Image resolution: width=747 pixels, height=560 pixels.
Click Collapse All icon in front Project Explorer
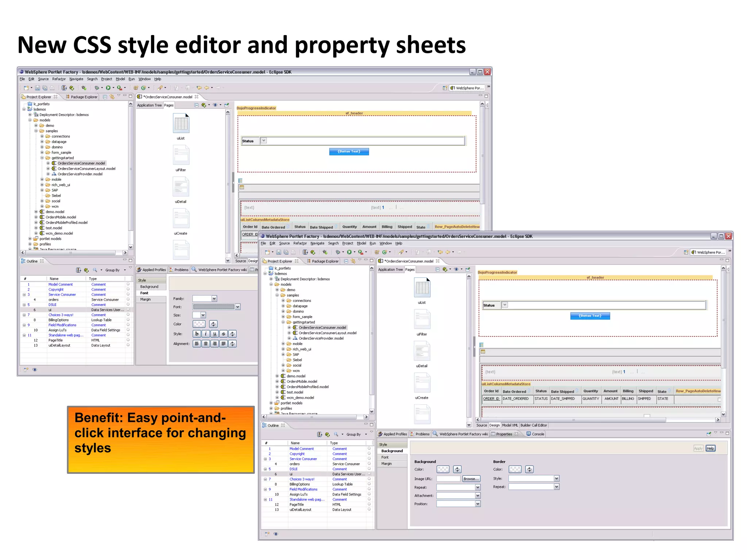pos(346,261)
